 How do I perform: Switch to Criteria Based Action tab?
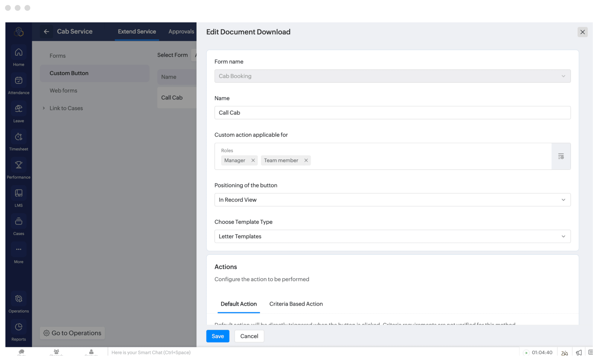[296, 304]
